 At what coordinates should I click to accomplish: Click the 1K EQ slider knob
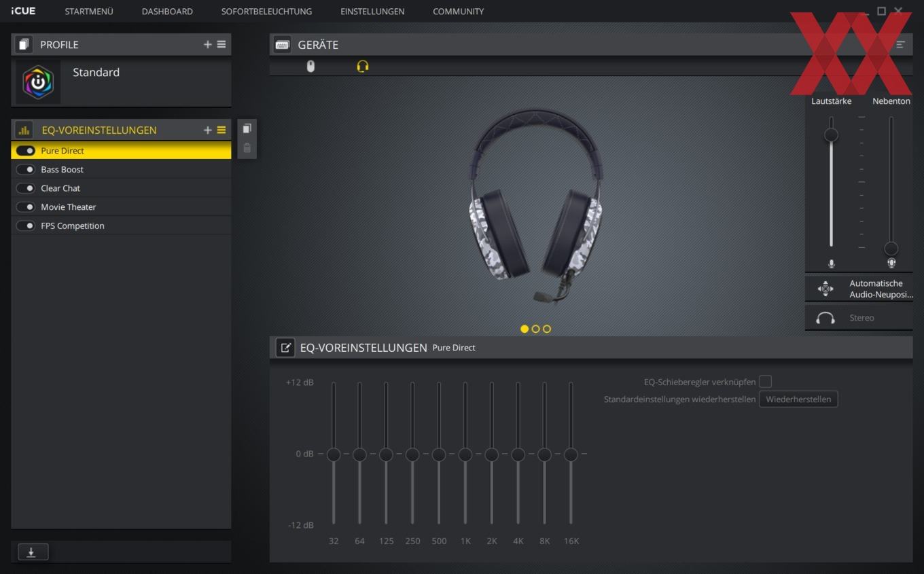465,454
